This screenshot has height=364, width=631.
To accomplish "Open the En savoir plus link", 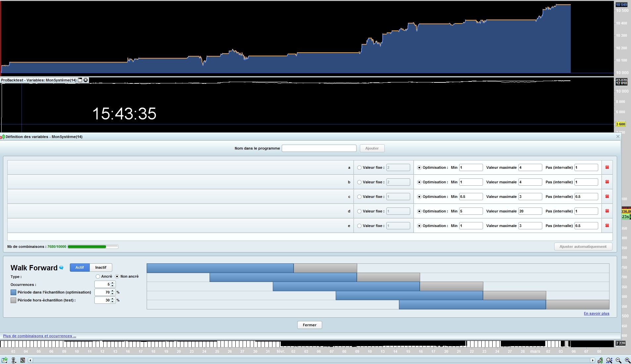I will tap(597, 313).
